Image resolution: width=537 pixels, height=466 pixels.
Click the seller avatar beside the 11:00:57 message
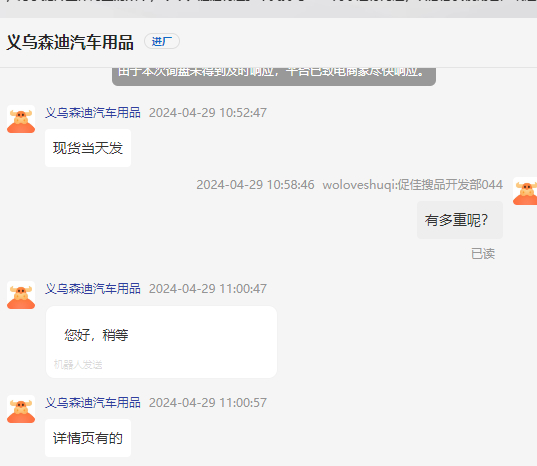[21, 409]
